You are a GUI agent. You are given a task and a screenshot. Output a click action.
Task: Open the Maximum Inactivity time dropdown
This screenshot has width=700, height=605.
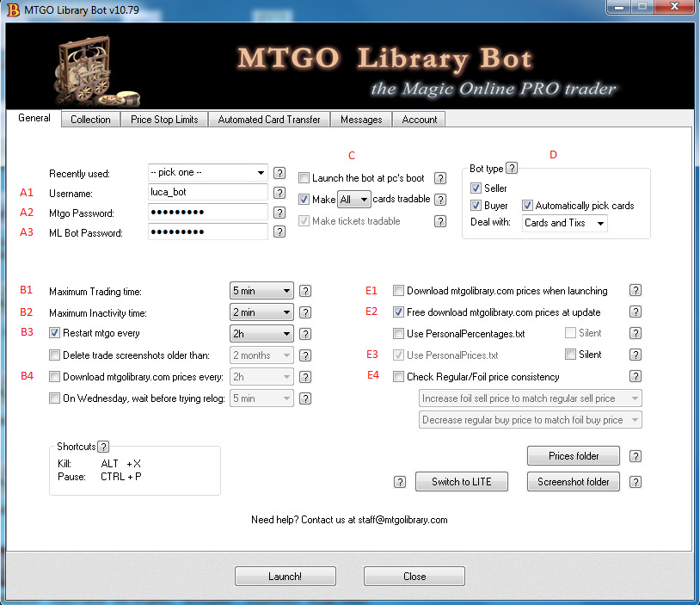(261, 312)
